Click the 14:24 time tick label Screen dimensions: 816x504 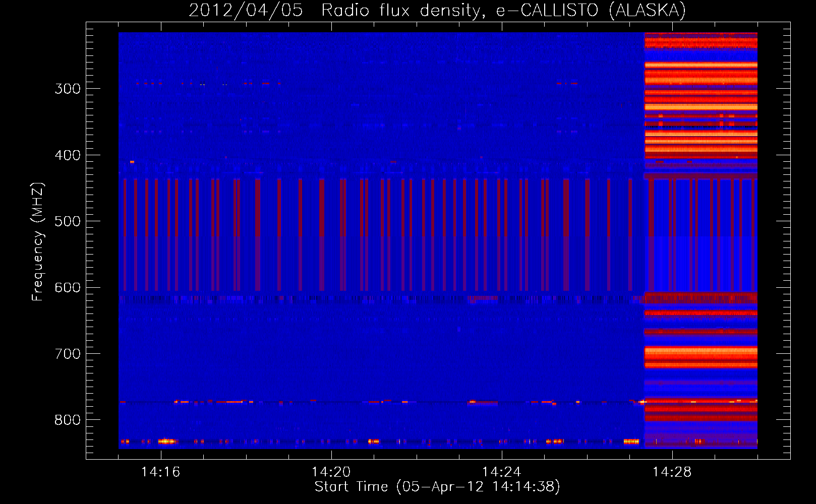pos(501,472)
